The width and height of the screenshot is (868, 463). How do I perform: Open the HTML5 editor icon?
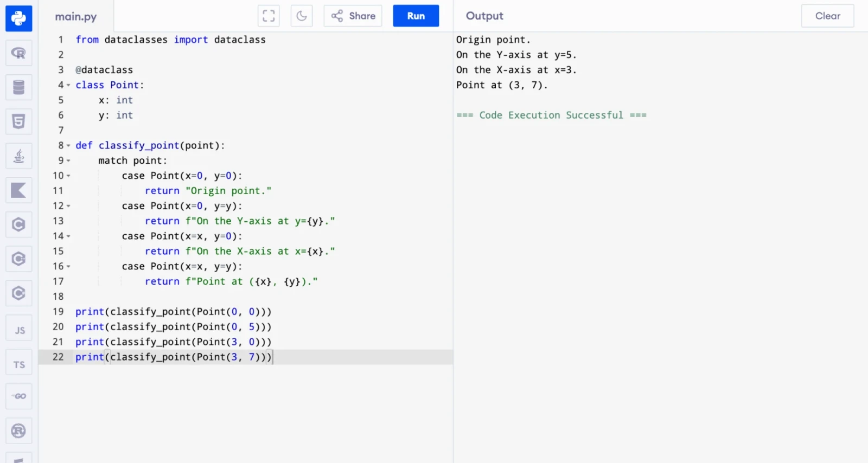point(18,121)
